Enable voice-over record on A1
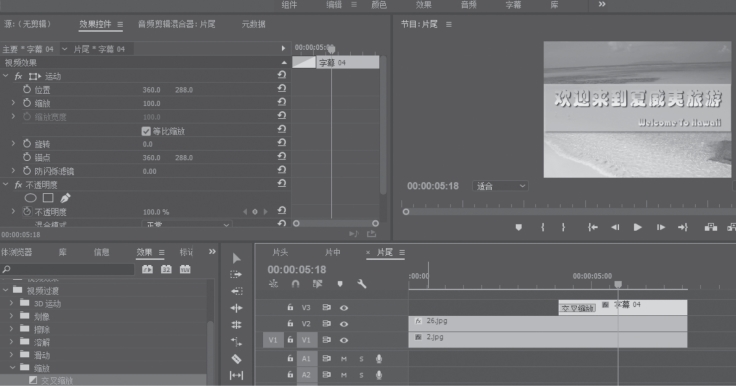Screen dimensions: 736x386 point(379,359)
